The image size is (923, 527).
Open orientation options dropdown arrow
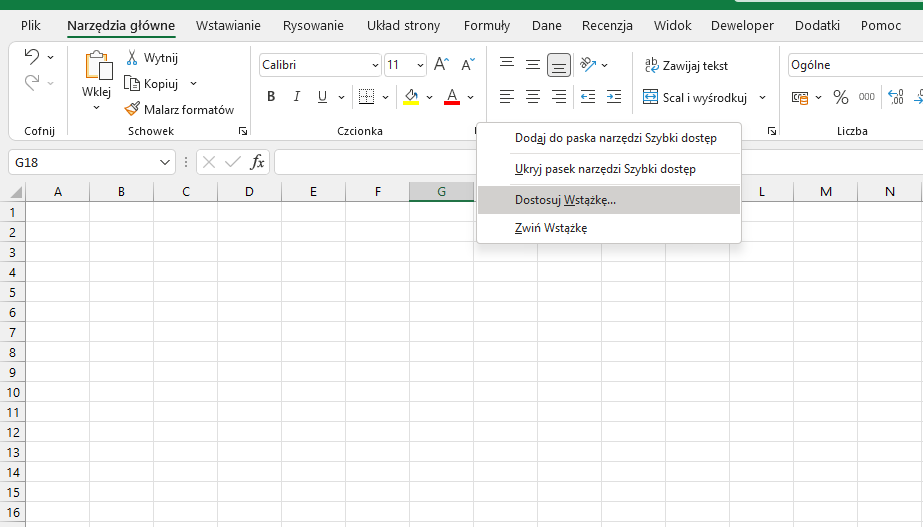(x=605, y=65)
